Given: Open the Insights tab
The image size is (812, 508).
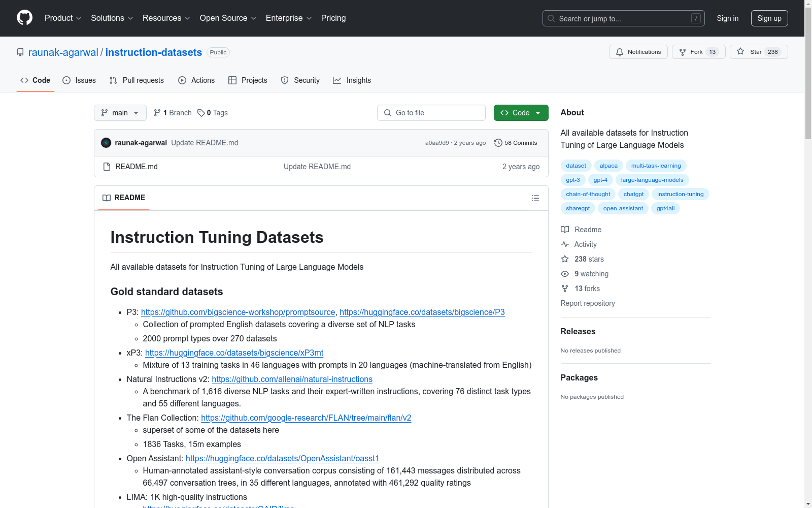Looking at the screenshot, I should pyautogui.click(x=352, y=80).
